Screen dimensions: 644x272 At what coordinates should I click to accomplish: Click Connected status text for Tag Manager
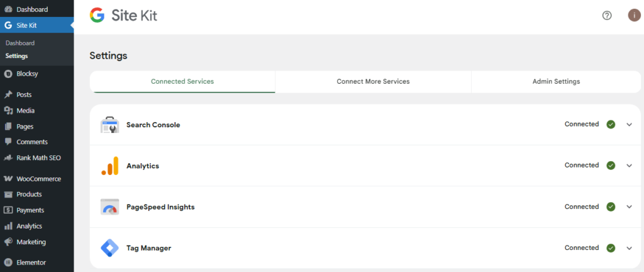point(582,247)
